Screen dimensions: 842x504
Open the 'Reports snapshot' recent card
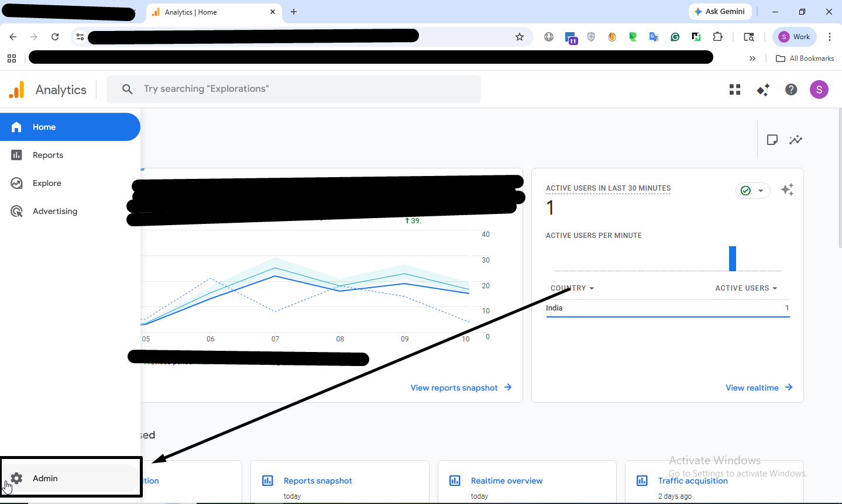[x=340, y=482]
